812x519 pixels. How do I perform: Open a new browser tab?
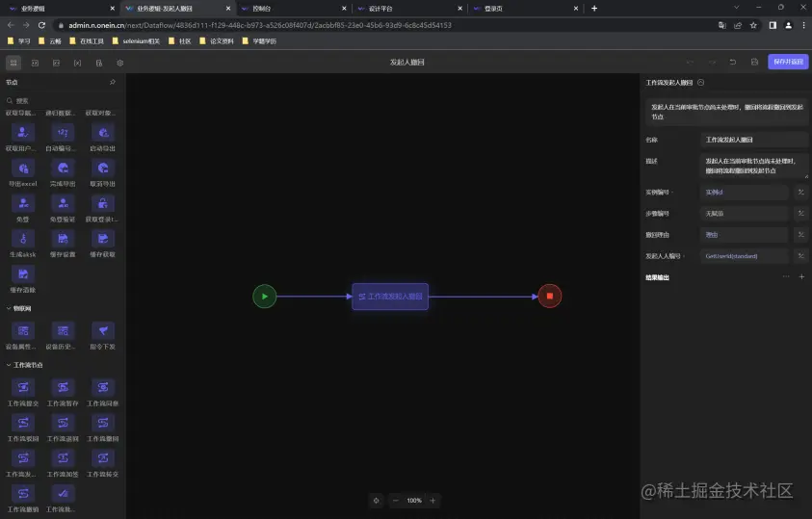click(594, 9)
